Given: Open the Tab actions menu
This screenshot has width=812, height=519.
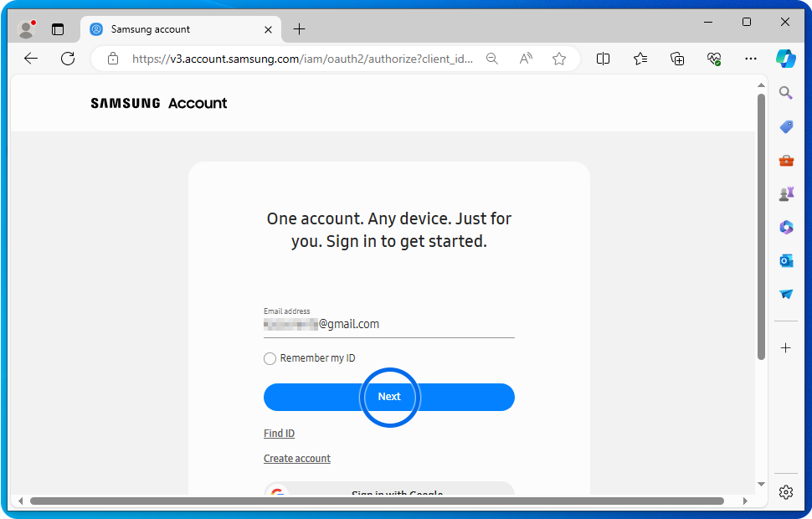Looking at the screenshot, I should coord(58,29).
